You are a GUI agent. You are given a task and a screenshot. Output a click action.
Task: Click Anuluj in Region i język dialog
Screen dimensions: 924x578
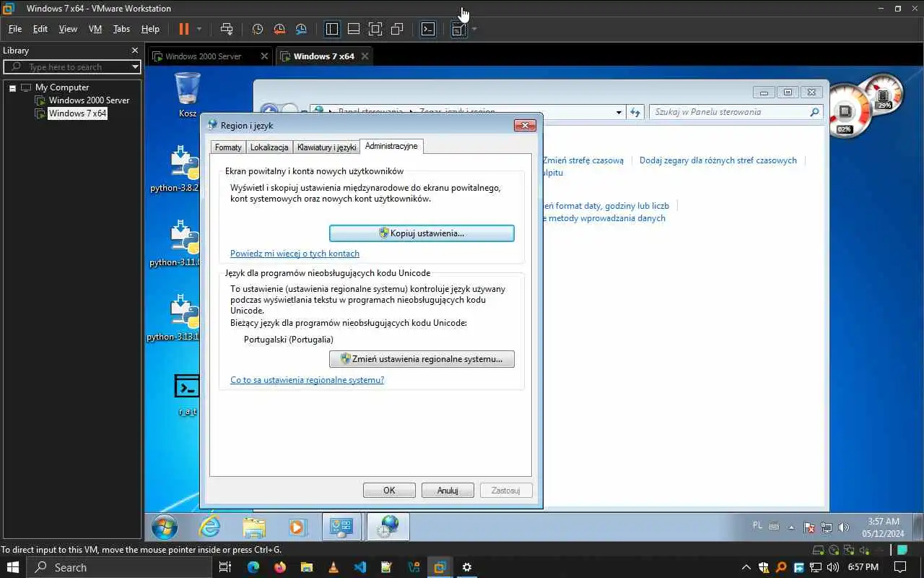pyautogui.click(x=448, y=491)
